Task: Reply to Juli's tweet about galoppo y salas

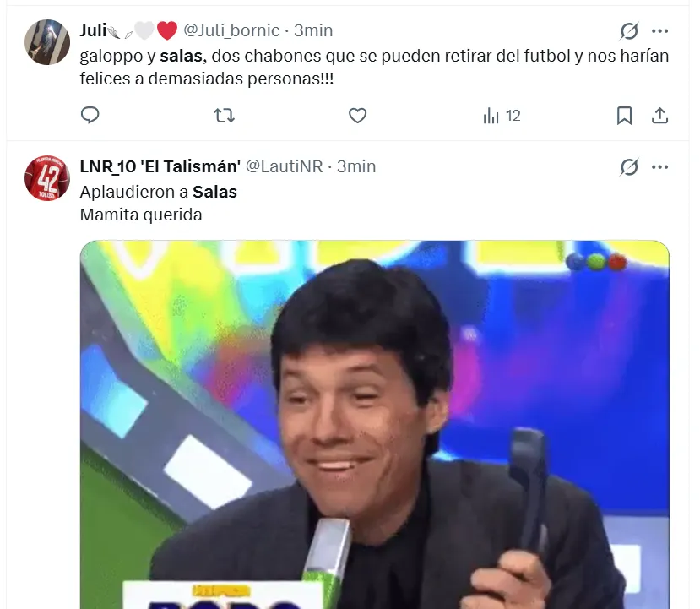Action: tap(90, 115)
